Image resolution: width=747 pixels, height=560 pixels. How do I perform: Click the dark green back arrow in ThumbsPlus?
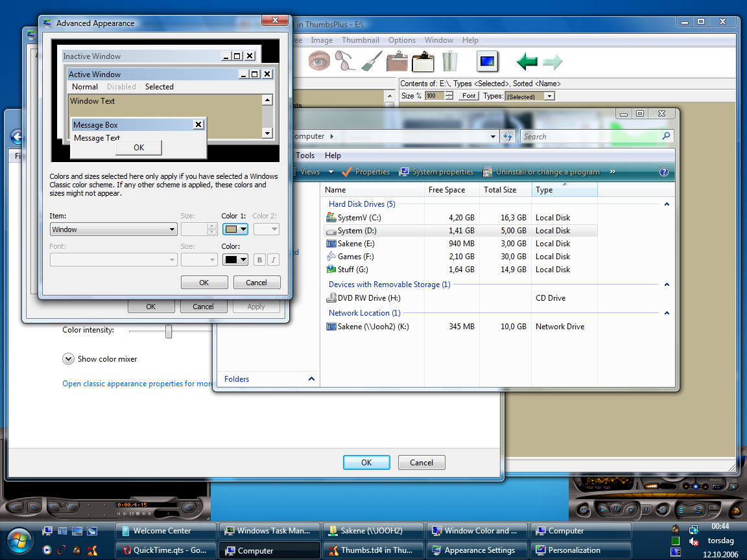coord(527,62)
